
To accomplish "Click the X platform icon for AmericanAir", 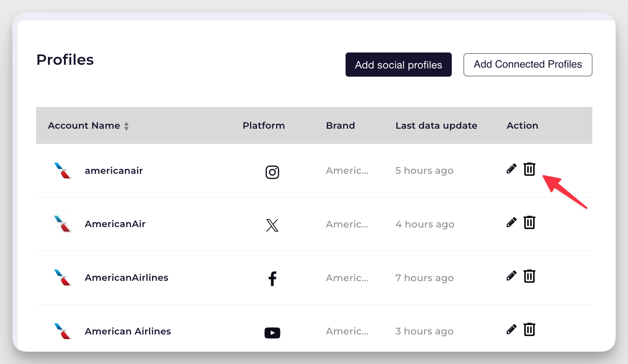I will click(272, 225).
